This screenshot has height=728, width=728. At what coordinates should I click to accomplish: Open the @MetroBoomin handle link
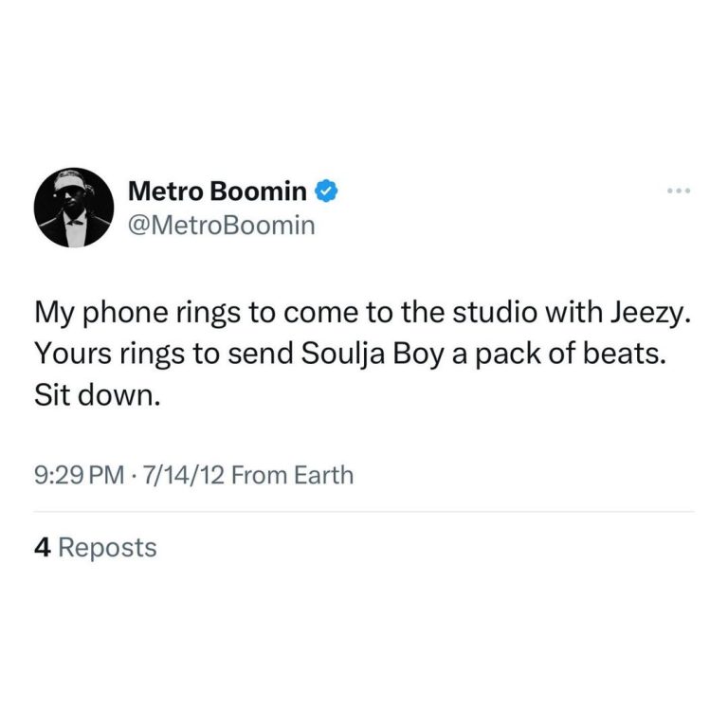[221, 226]
